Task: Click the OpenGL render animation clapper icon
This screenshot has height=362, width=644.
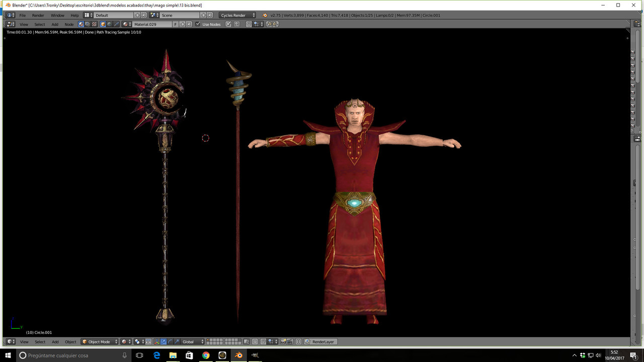Action: point(290,341)
